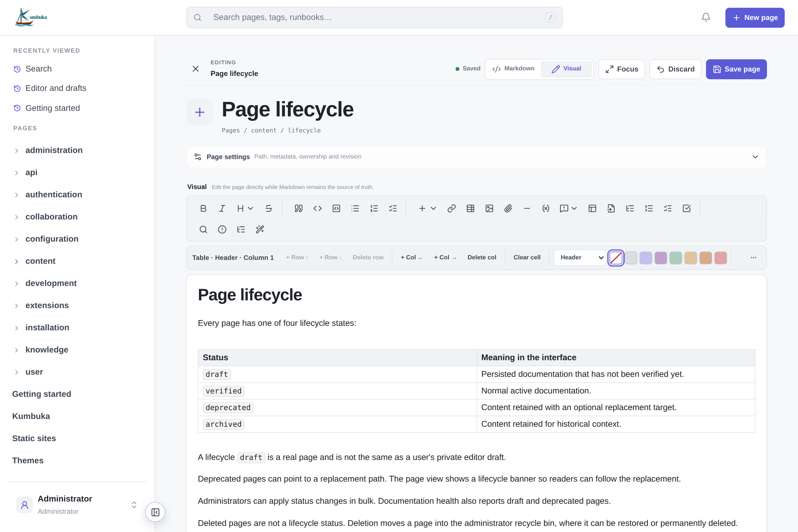Insert inline code
The image size is (798, 532).
(317, 208)
